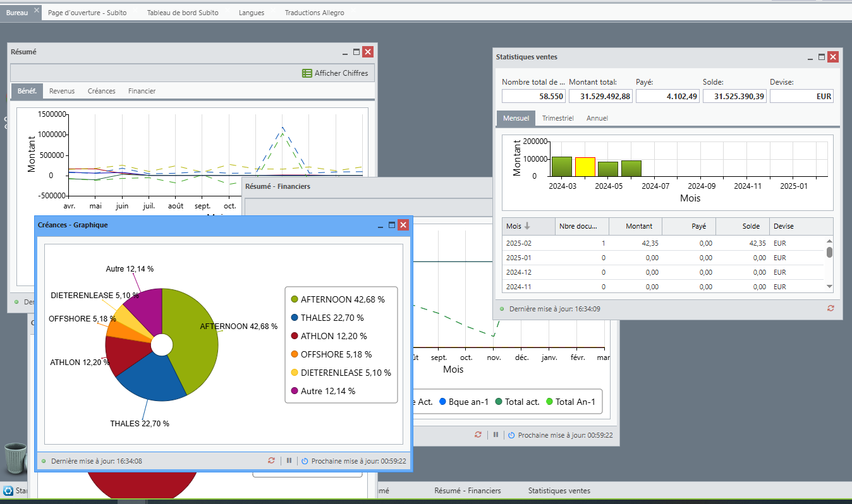Click the sales table scrollbar down arrow
The height and width of the screenshot is (504, 852).
point(829,287)
